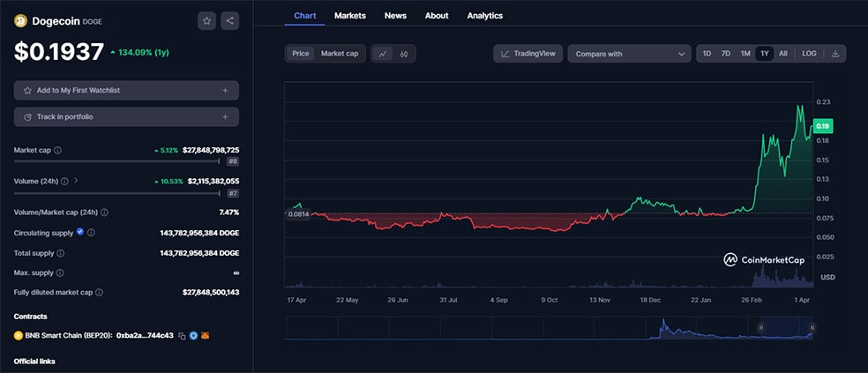
Task: Click Track in portfolio button
Action: (x=126, y=116)
